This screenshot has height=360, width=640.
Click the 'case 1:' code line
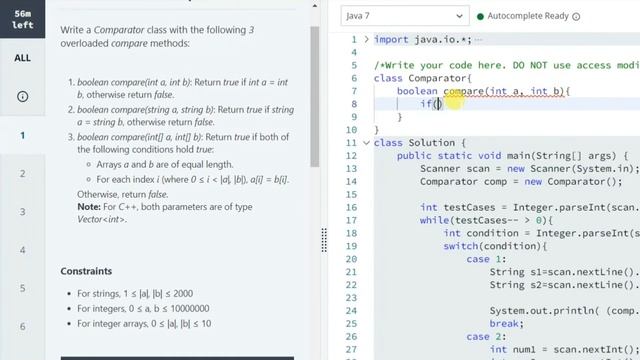[486, 259]
